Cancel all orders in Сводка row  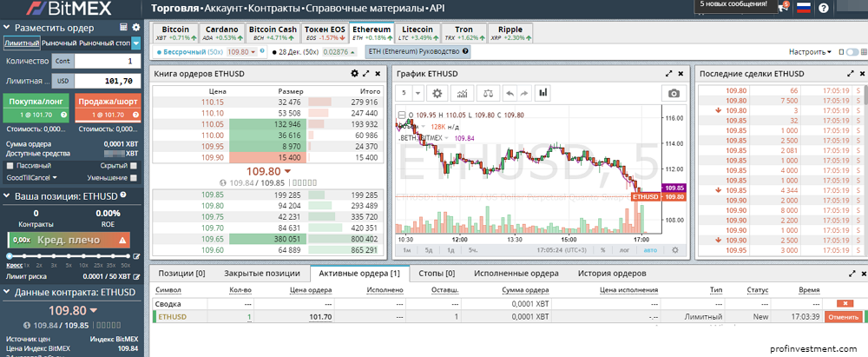844,304
